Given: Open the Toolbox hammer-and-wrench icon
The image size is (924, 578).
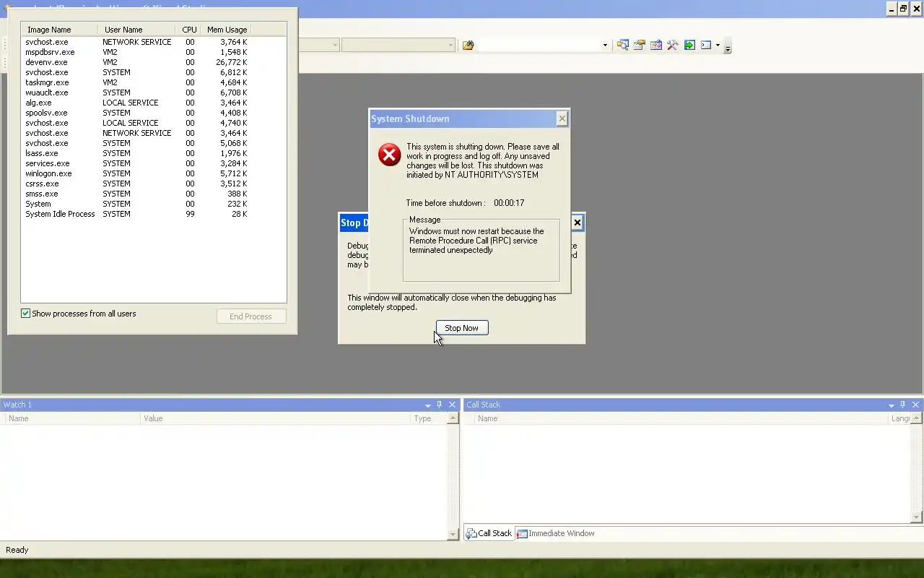Looking at the screenshot, I should (673, 45).
